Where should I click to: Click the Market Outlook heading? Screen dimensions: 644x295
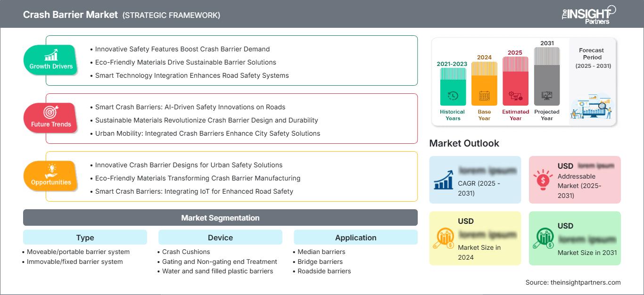(x=464, y=143)
